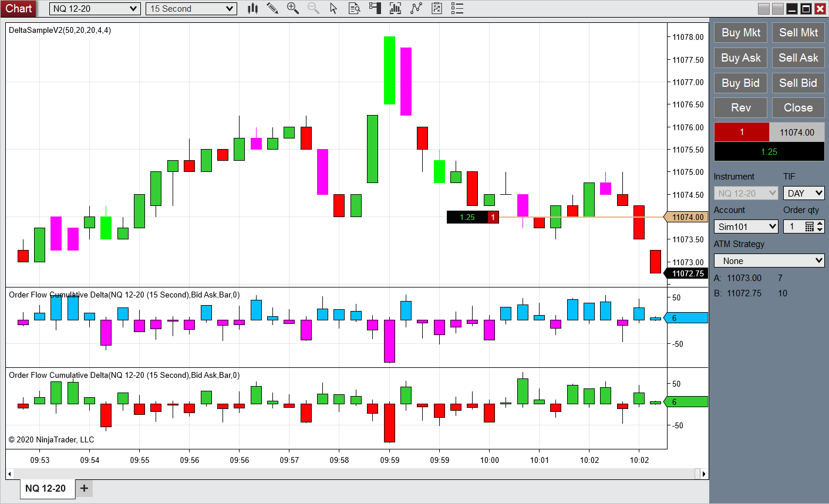Open the order quantity calculator icon
829x504 pixels.
[x=810, y=226]
